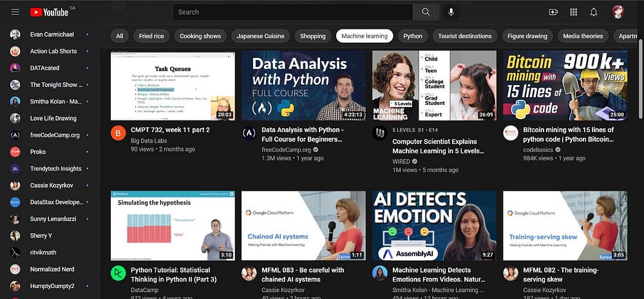The image size is (644, 299).
Task: Play the Bitcoin mining video thumbnail
Action: coord(565,86)
